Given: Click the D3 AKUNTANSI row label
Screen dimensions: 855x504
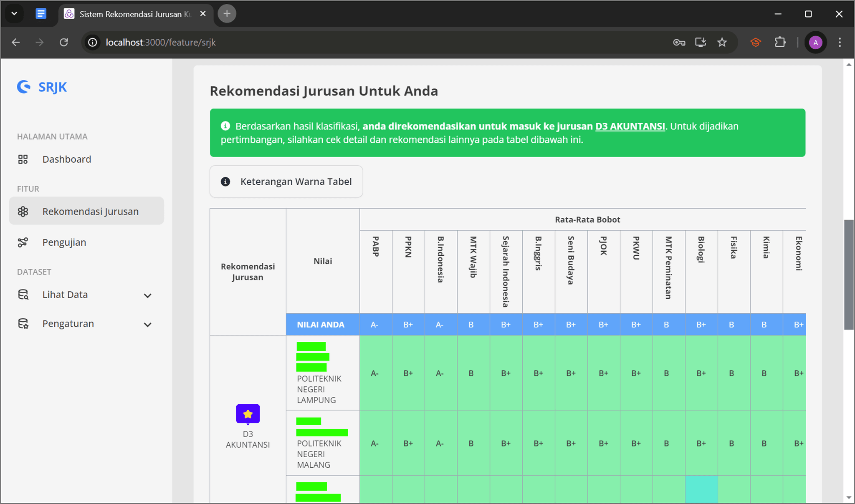Looking at the screenshot, I should click(248, 439).
